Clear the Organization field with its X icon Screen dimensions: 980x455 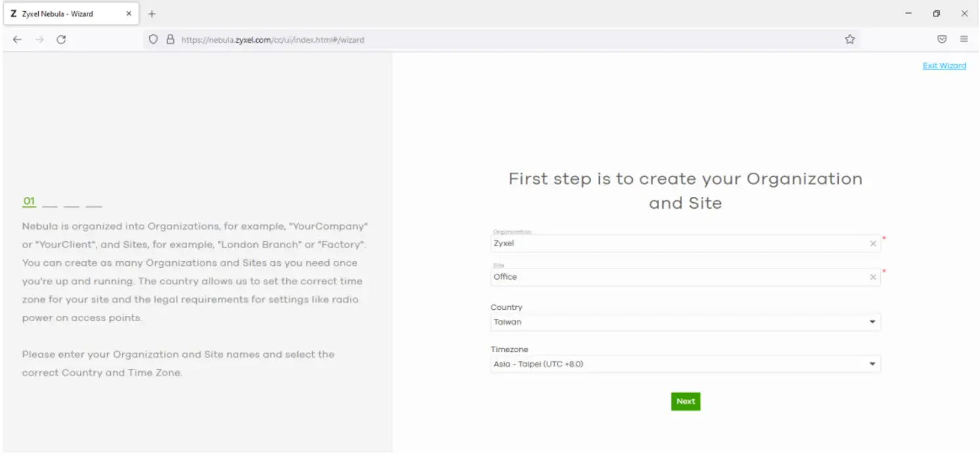click(873, 243)
